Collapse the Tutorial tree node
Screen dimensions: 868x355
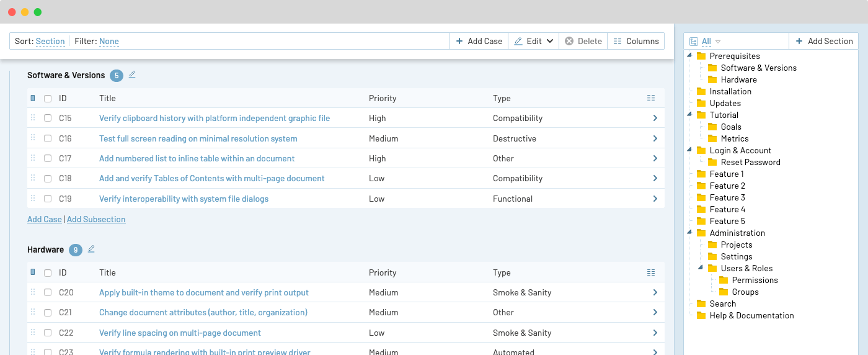690,114
